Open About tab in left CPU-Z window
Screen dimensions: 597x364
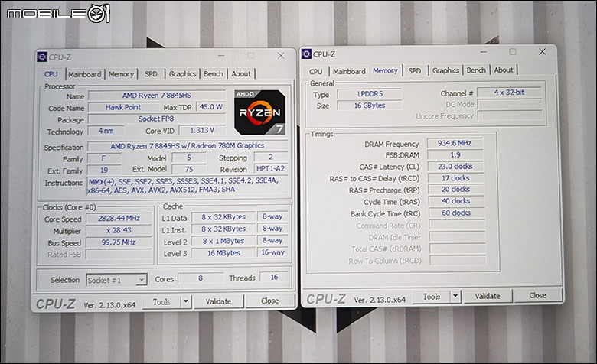pos(241,73)
